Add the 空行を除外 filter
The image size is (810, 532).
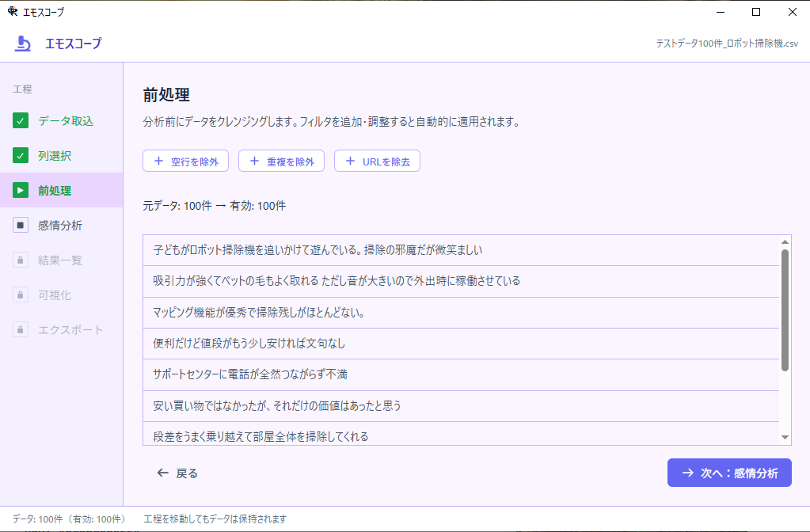click(x=185, y=161)
